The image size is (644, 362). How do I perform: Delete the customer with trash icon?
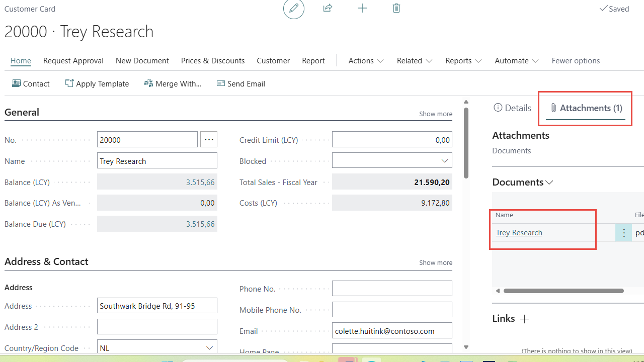click(x=396, y=8)
